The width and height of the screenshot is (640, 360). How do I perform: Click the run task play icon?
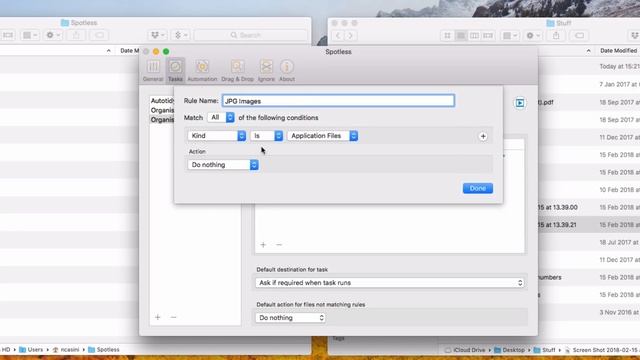(x=520, y=103)
